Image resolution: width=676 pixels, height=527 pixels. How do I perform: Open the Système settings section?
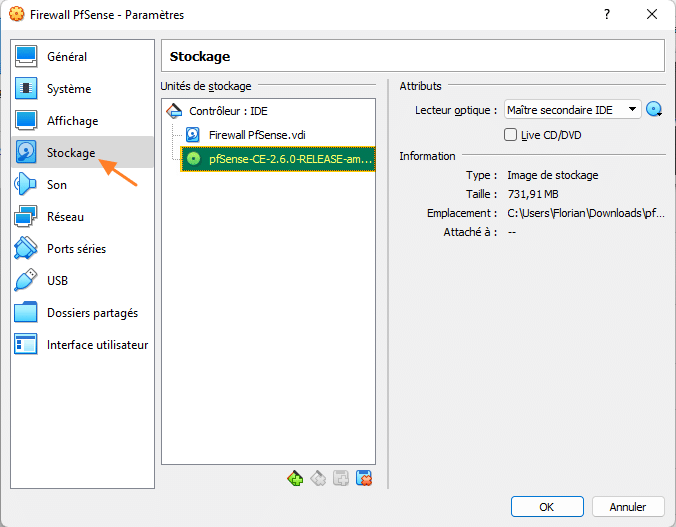82,88
